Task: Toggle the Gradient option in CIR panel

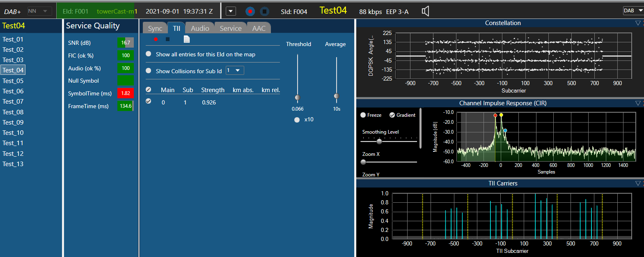Action: pyautogui.click(x=392, y=115)
